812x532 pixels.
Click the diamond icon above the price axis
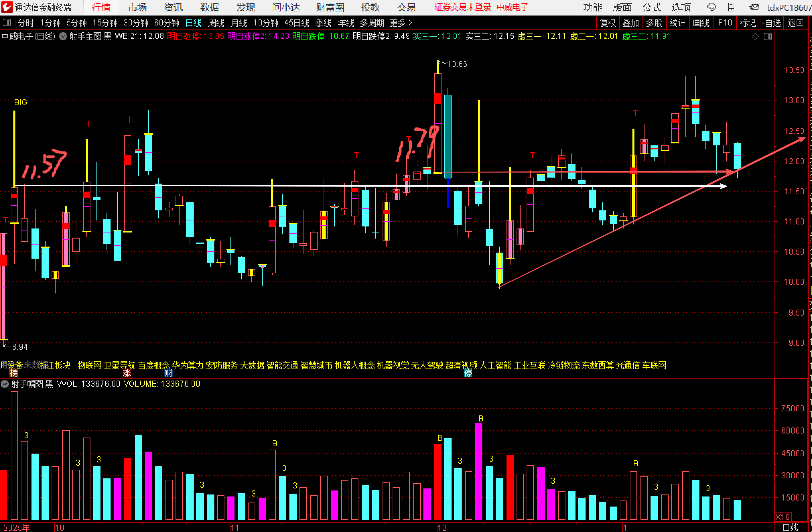tap(755, 37)
